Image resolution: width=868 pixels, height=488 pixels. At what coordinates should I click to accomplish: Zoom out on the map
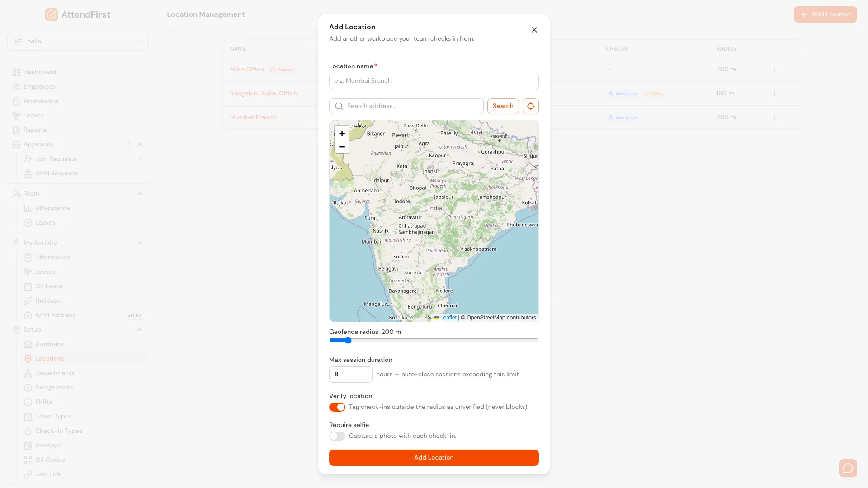click(342, 147)
